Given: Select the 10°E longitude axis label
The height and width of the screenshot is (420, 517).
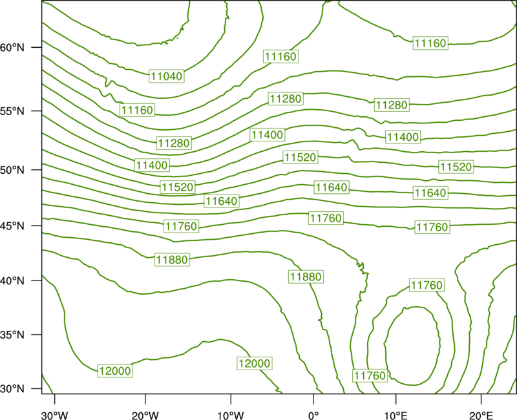Looking at the screenshot, I should (x=396, y=415).
